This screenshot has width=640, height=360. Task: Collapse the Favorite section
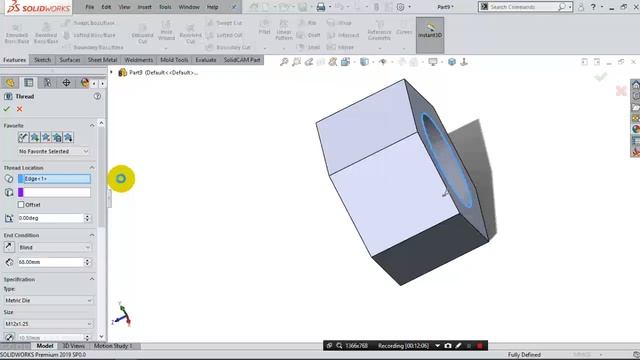[92, 125]
